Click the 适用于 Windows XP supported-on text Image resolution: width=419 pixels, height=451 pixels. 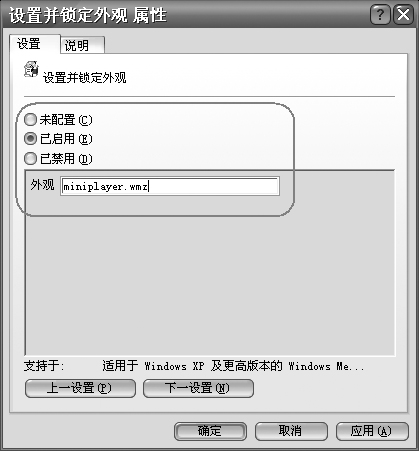[233, 366]
